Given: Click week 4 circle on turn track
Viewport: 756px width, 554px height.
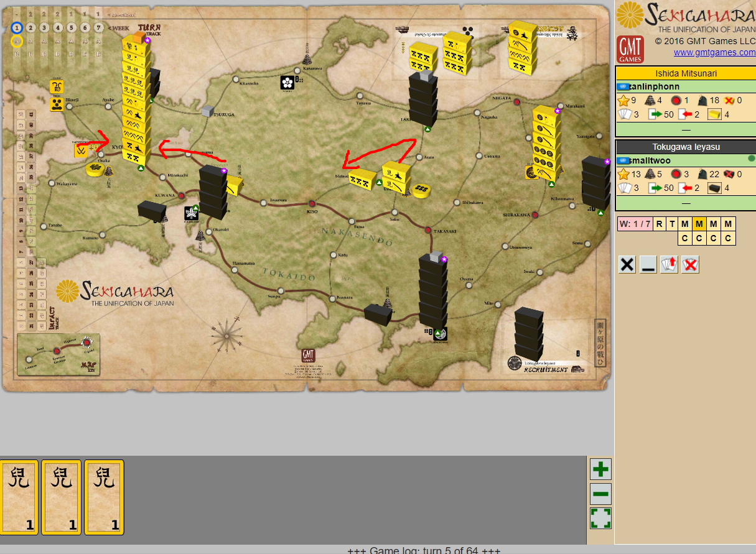Looking at the screenshot, I should (58, 27).
